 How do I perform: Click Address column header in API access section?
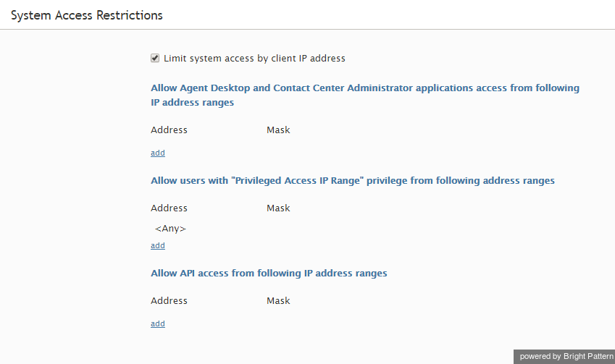click(169, 301)
